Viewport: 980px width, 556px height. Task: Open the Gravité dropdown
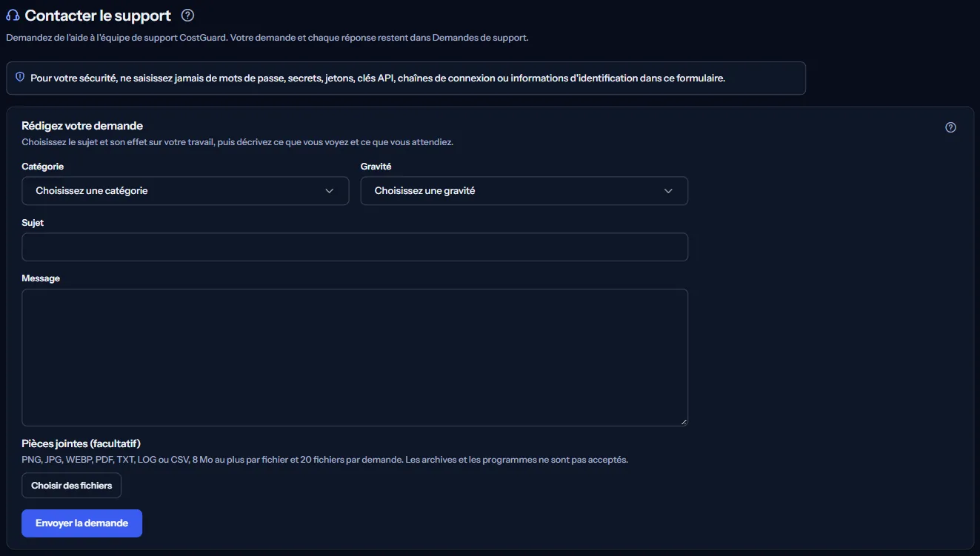pos(524,190)
